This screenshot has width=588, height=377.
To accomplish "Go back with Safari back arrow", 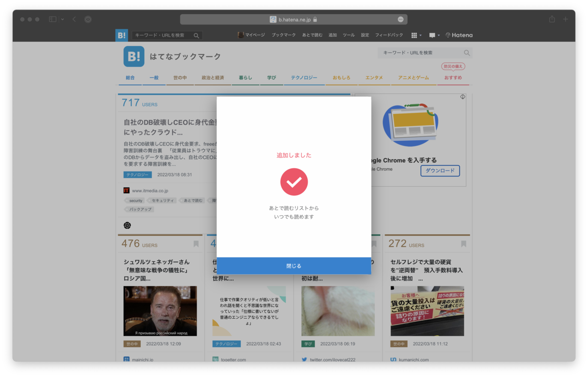I will [x=74, y=19].
